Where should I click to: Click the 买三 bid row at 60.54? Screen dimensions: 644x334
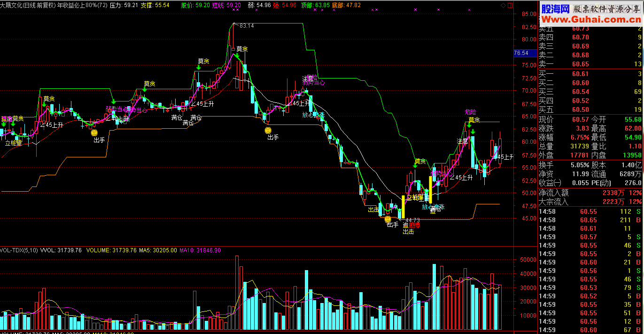[590, 92]
